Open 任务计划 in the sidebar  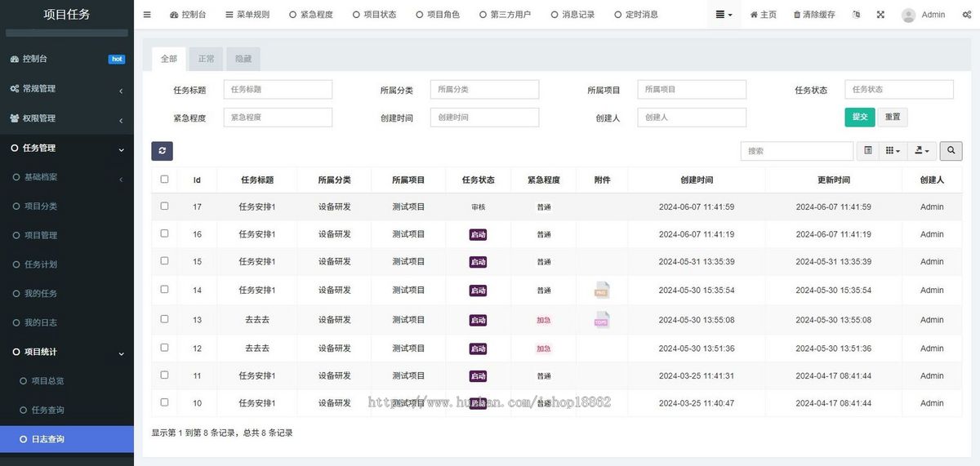point(67,264)
